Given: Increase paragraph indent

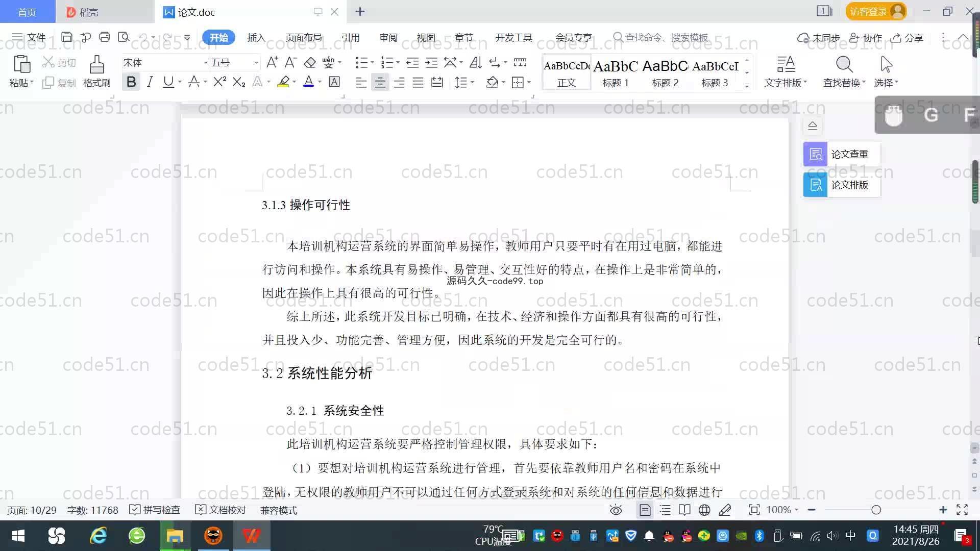Looking at the screenshot, I should [431, 63].
